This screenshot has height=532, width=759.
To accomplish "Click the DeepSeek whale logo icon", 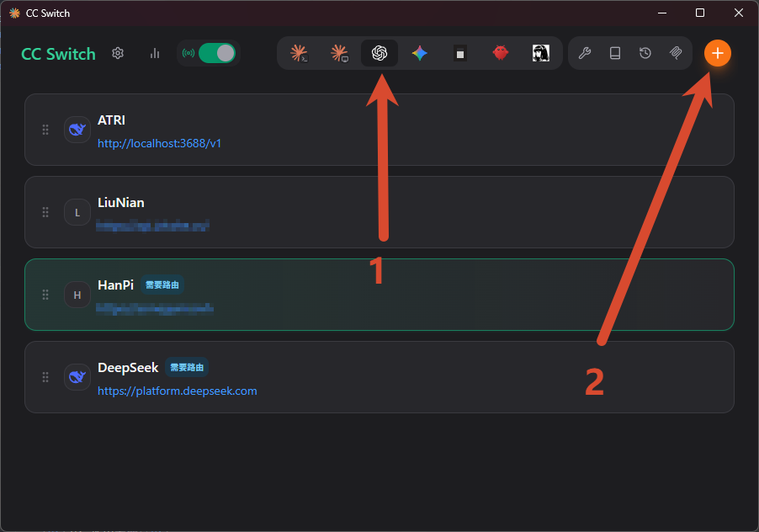I will pyautogui.click(x=77, y=377).
